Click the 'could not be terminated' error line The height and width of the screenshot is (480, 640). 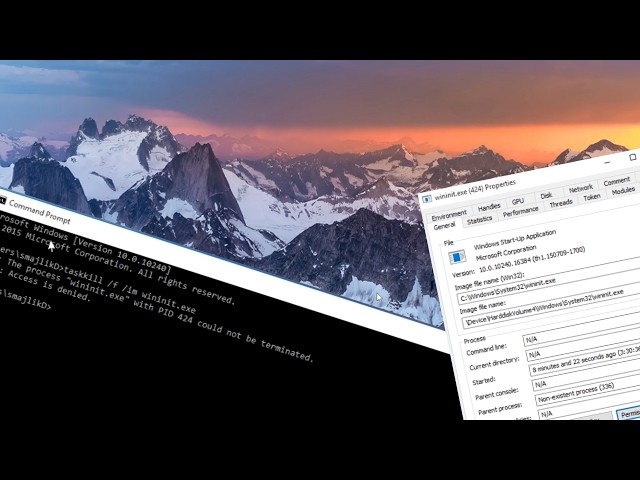coord(256,340)
